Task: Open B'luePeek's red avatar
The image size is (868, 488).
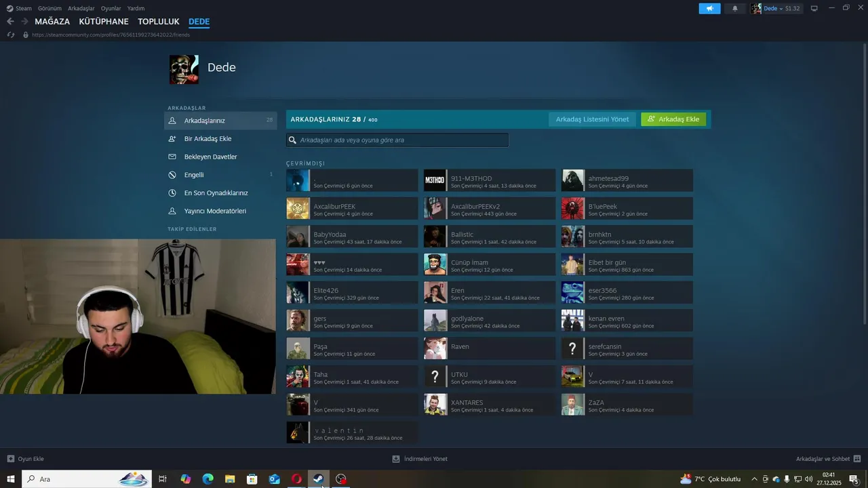Action: click(x=573, y=208)
